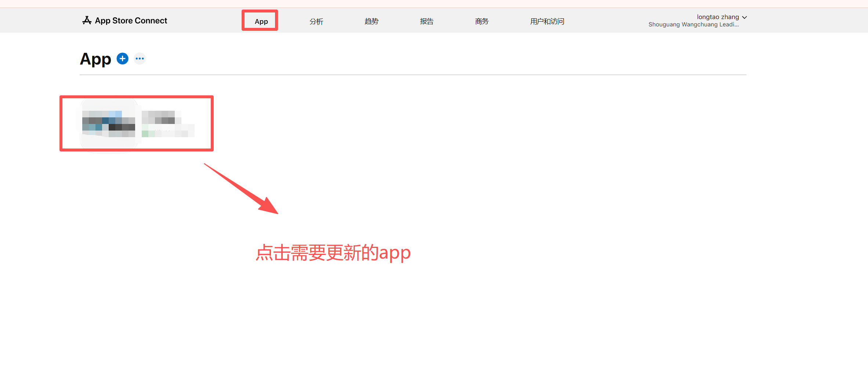This screenshot has height=366, width=868.
Task: Open the more options ellipsis icon
Action: [x=140, y=58]
